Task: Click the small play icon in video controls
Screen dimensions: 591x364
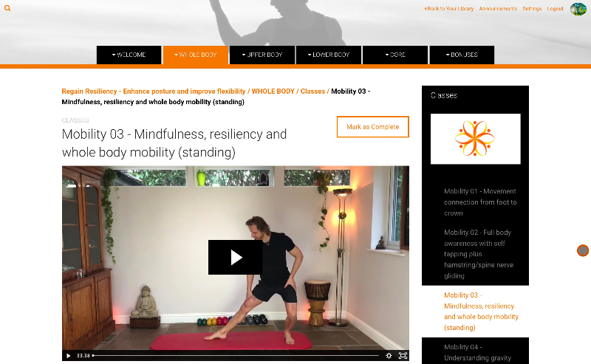Action: pos(68,355)
